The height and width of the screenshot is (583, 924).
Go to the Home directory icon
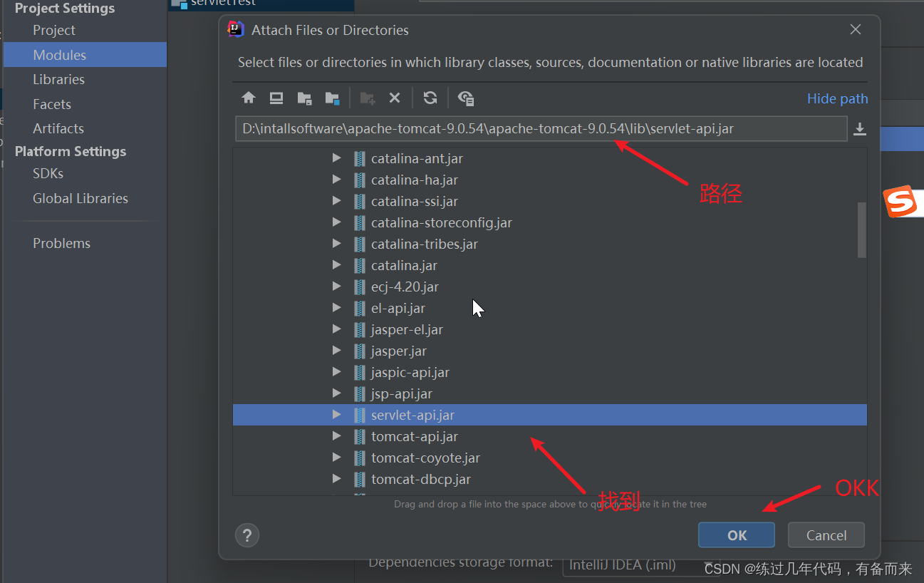click(x=248, y=98)
